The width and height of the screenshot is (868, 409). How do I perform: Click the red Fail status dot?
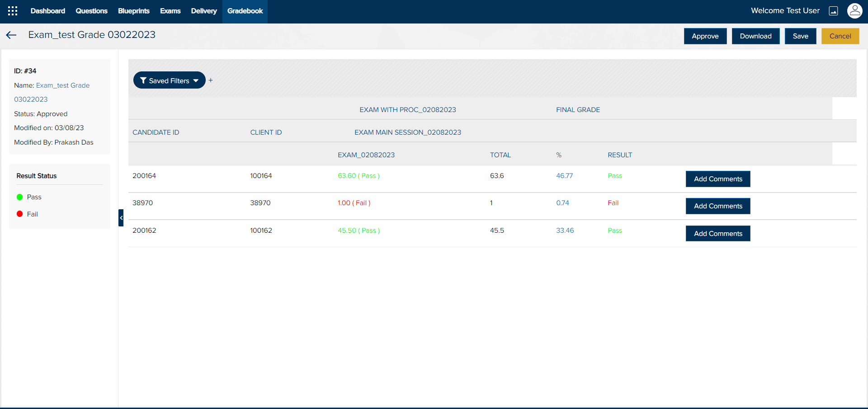[20, 214]
